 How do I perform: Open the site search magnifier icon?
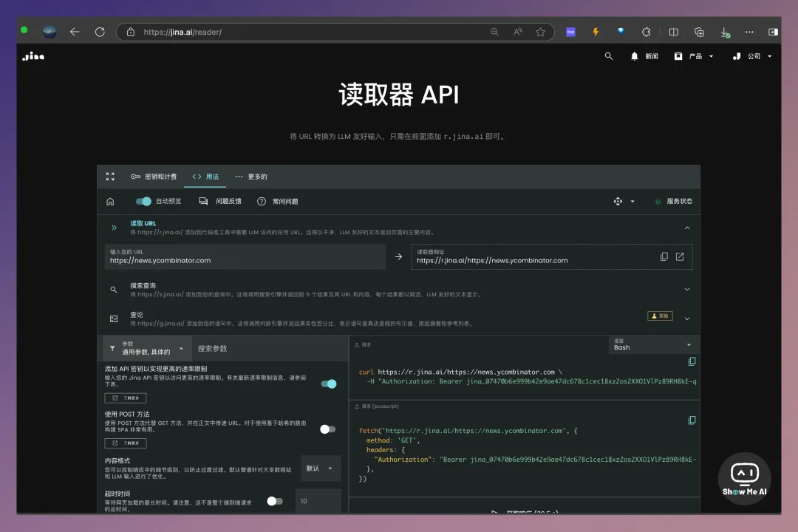click(x=608, y=56)
